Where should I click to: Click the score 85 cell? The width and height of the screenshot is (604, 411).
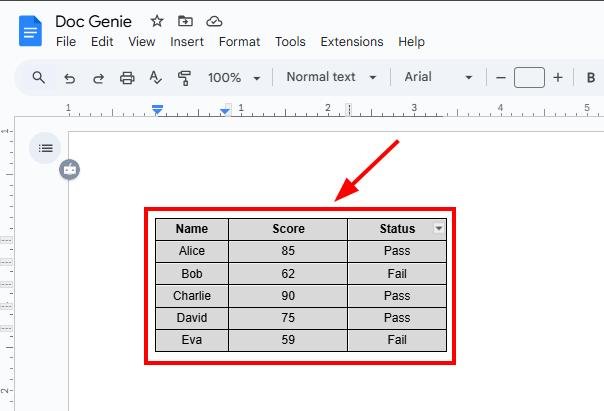tap(288, 251)
